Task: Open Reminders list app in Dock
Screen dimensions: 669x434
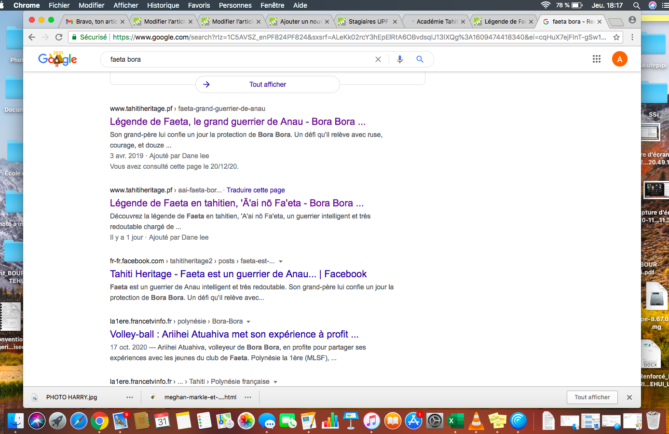Action: (x=204, y=421)
